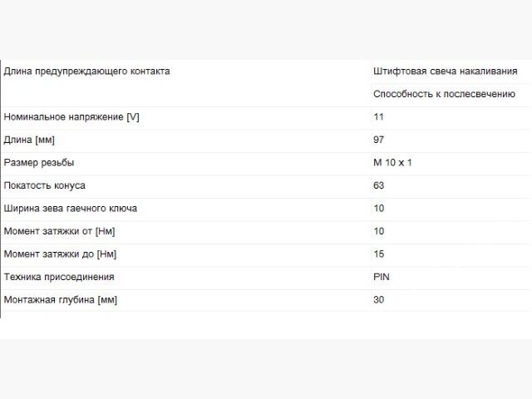Select the value 10 for 'Ширина зева гаечного ключа'
Image resolution: width=532 pixels, height=399 pixels.
coord(379,209)
